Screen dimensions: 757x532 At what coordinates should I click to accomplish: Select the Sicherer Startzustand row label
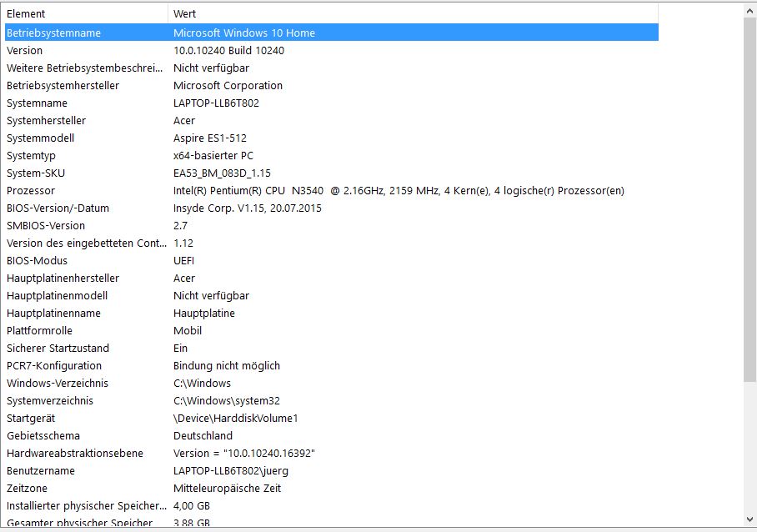(58, 348)
